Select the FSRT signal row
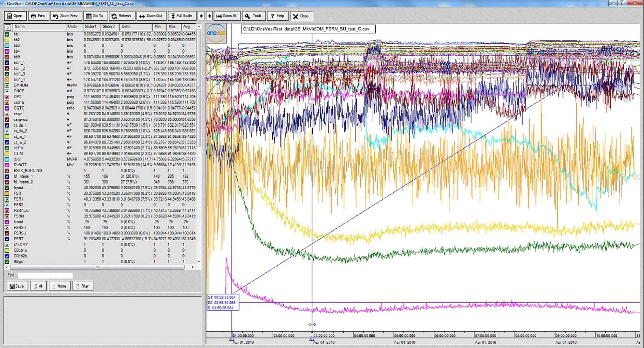This screenshot has width=644, height=348. coord(100,239)
